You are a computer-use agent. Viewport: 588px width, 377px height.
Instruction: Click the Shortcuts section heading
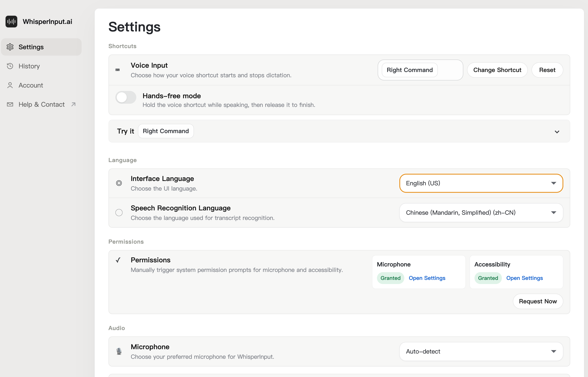pos(122,46)
